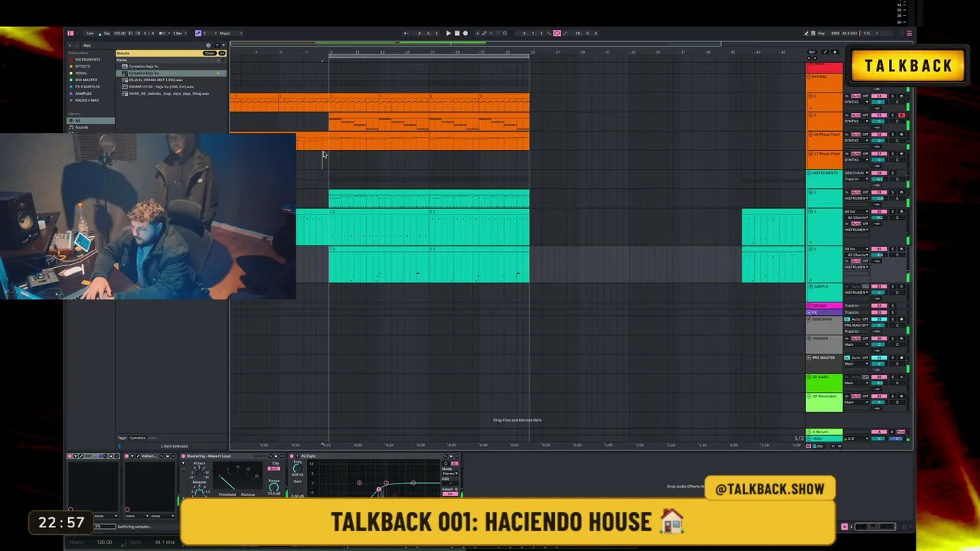This screenshot has height=551, width=980.
Task: Fold the INSTRUMENTS group track
Action: coord(809,173)
